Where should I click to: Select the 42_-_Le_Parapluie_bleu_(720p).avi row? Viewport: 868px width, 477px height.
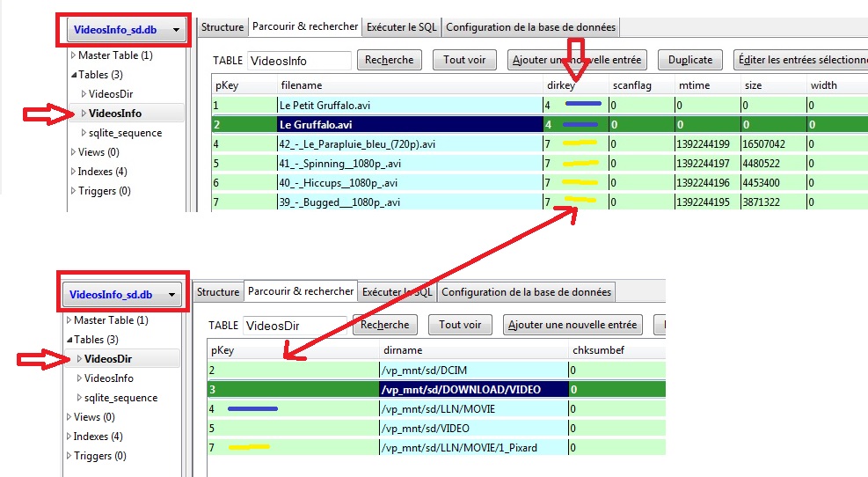point(352,143)
